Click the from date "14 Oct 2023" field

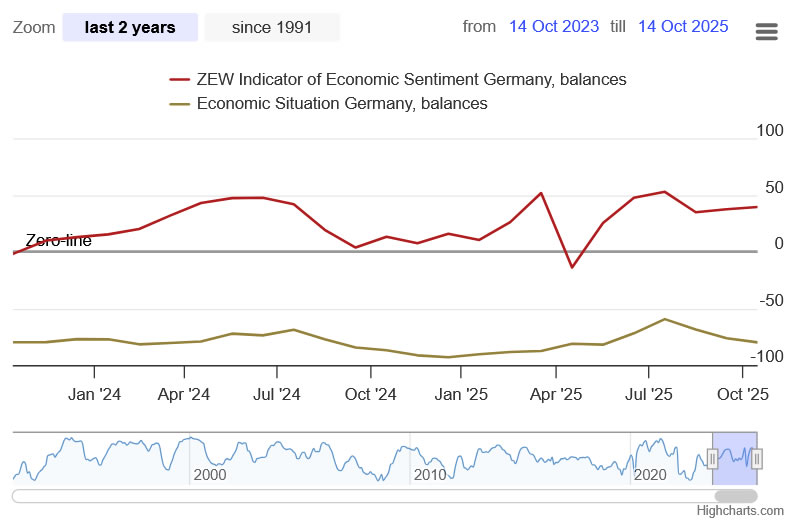[x=555, y=27]
